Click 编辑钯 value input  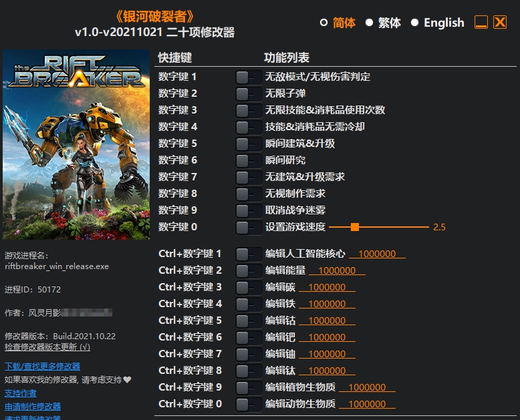click(327, 337)
